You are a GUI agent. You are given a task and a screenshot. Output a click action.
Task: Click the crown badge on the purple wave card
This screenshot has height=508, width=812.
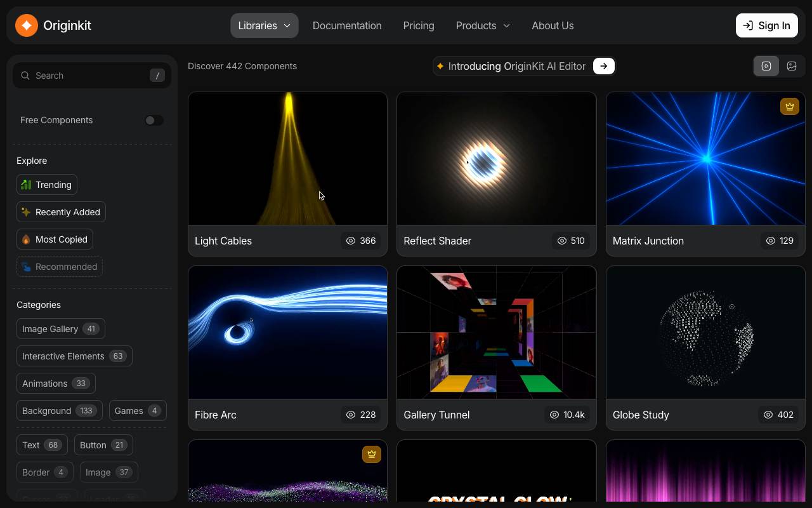(372, 454)
